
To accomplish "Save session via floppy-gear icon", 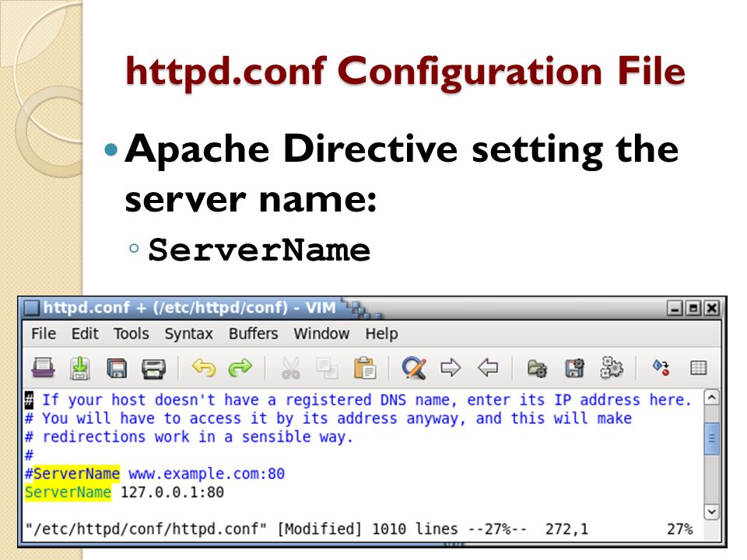I will coord(574,368).
